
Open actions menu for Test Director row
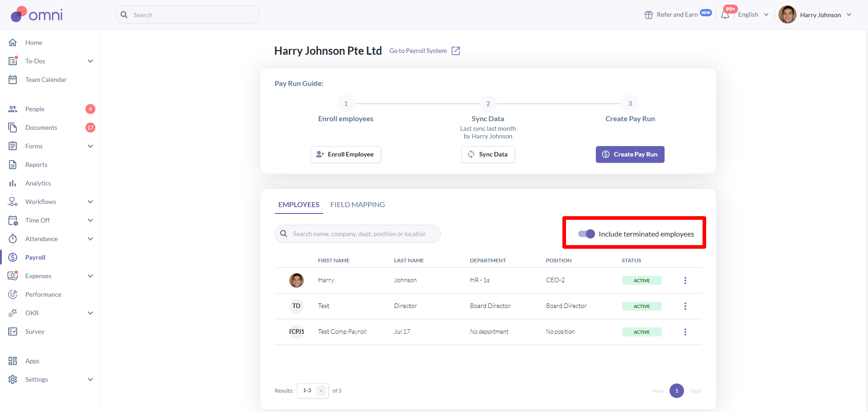click(685, 306)
